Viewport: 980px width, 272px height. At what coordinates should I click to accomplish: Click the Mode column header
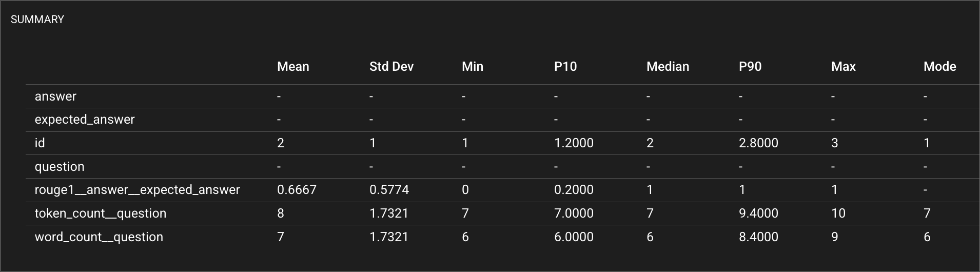coord(939,66)
